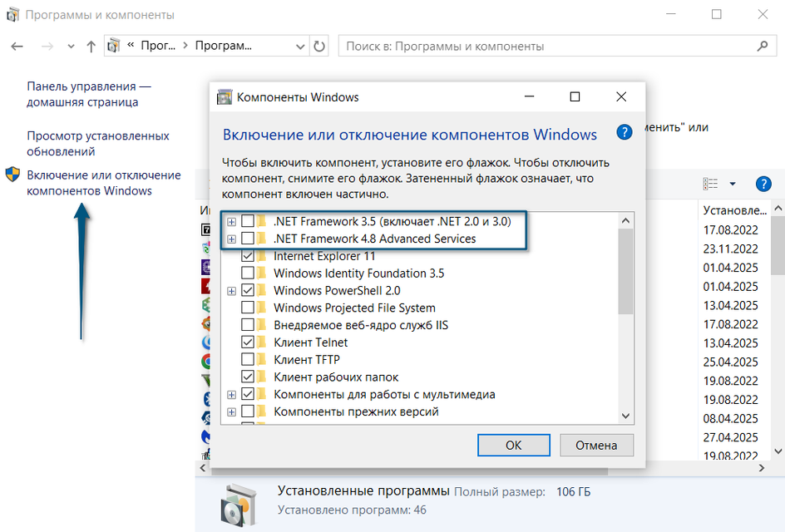The height and width of the screenshot is (532, 785).
Task: Uncheck Компоненты для работы с мультимедиа checkbox
Action: click(x=247, y=394)
